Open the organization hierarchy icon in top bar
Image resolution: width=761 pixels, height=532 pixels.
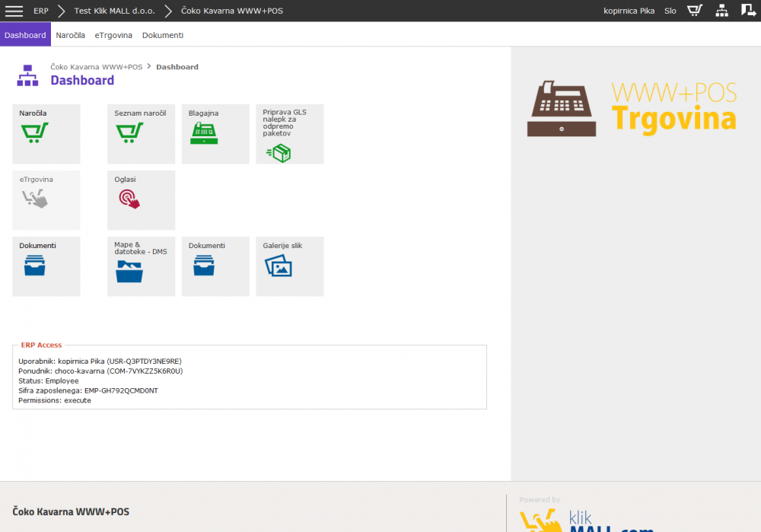click(721, 11)
